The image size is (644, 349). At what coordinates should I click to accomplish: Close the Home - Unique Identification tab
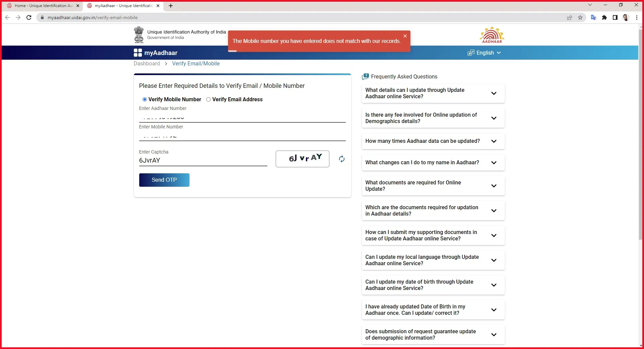click(78, 6)
